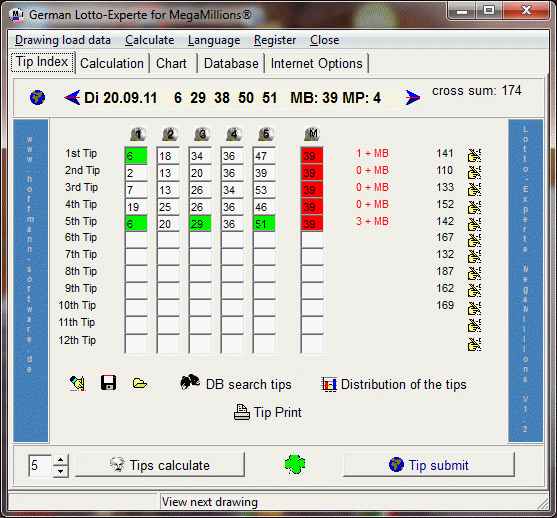The width and height of the screenshot is (557, 518).
Task: Open the Calculate menu
Action: click(150, 40)
